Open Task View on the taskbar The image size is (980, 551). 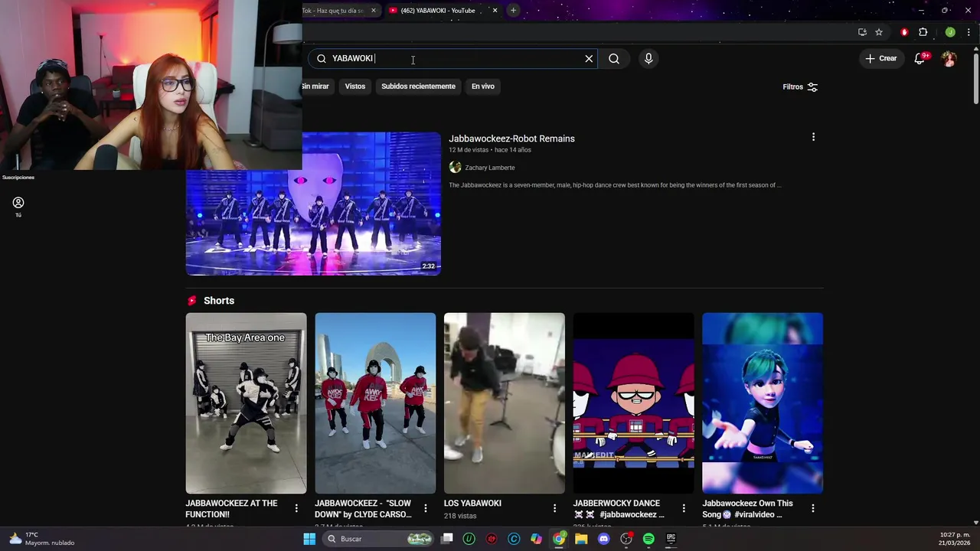pyautogui.click(x=447, y=539)
